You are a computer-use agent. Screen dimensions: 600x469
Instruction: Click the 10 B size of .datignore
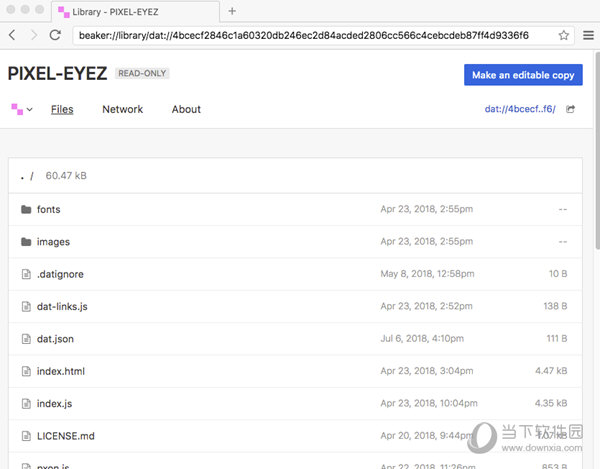558,274
